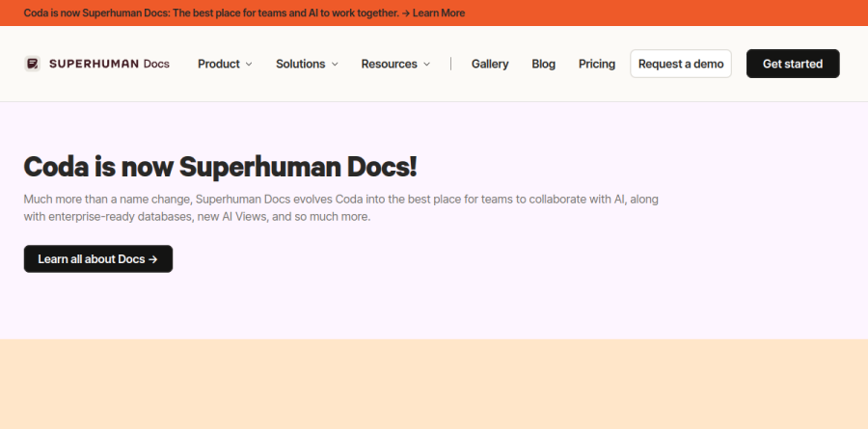Viewport: 868px width, 429px height.
Task: Open the Pricing page
Action: 597,64
